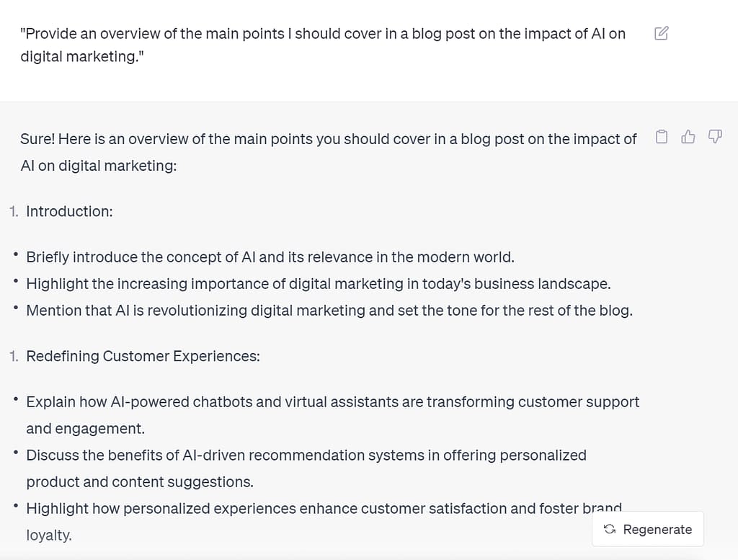This screenshot has height=560, width=738.
Task: Select the "Redefining Customer Experiences:" heading
Action: 143,356
